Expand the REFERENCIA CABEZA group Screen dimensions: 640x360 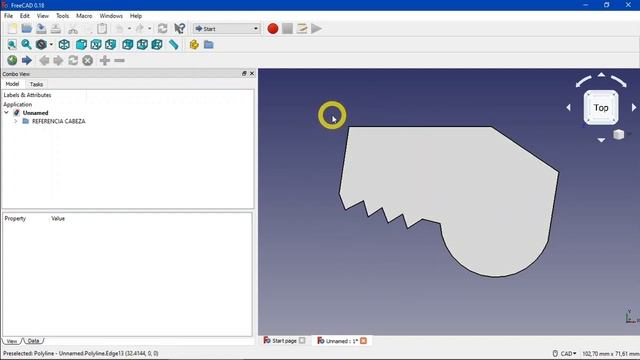[16, 121]
